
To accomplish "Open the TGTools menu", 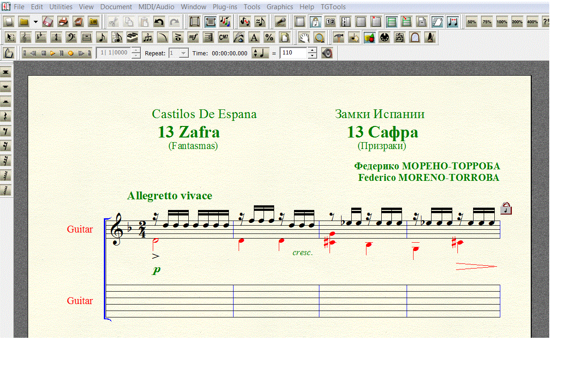I will click(333, 7).
